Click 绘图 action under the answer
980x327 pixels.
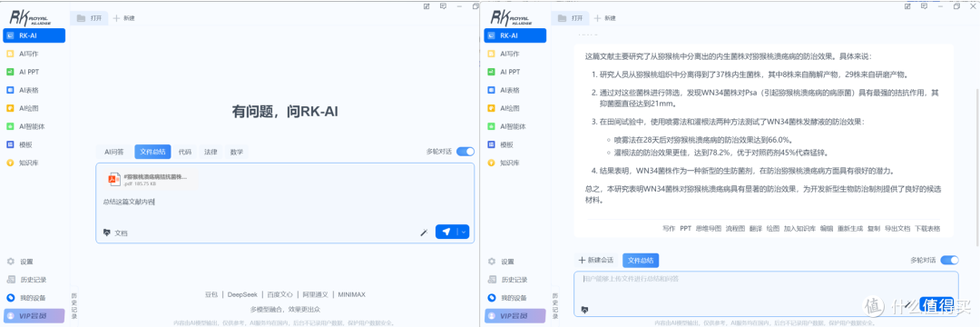[x=774, y=229]
